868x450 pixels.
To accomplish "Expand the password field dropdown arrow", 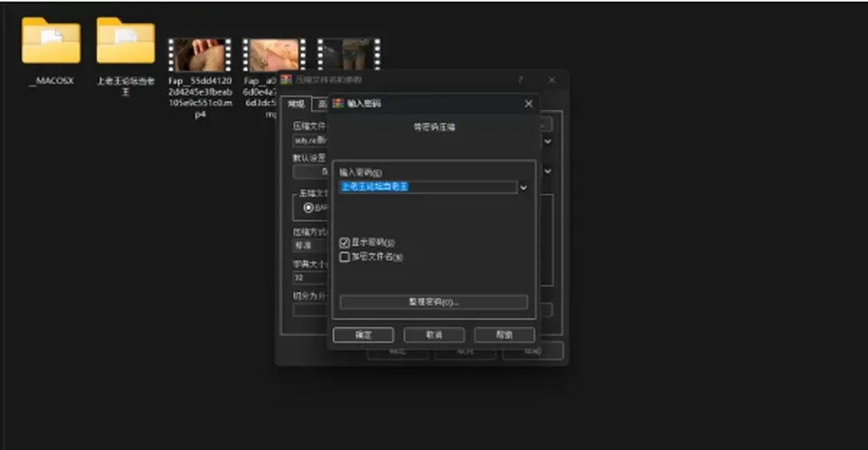I will [x=524, y=188].
